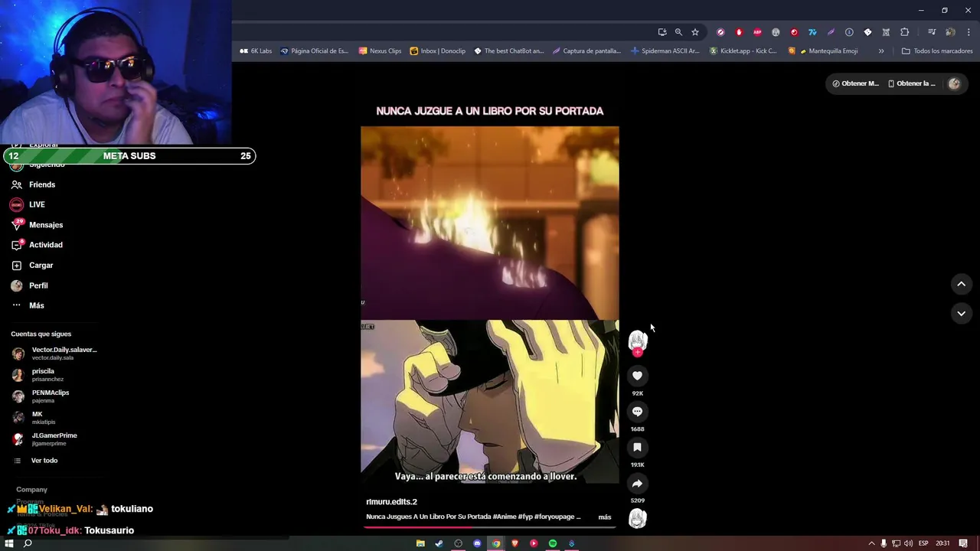This screenshot has height=551, width=980.
Task: Open the media control music icon
Action: click(x=932, y=32)
